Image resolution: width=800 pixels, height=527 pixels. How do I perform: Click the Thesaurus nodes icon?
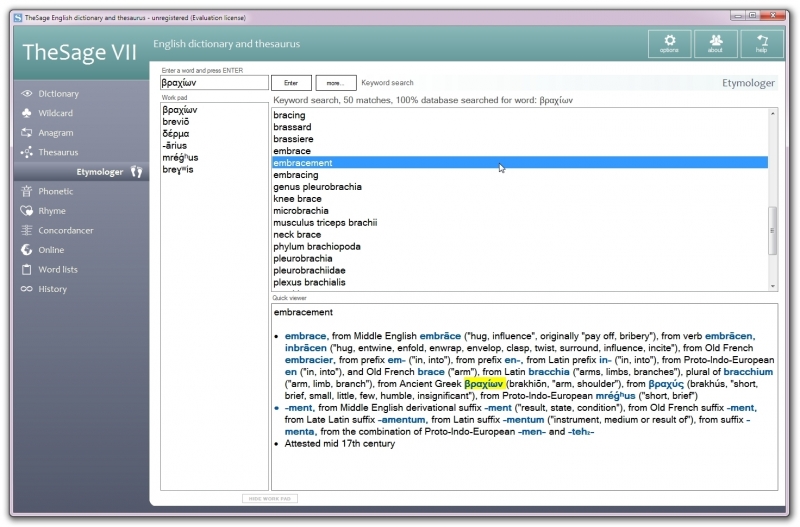[27, 152]
